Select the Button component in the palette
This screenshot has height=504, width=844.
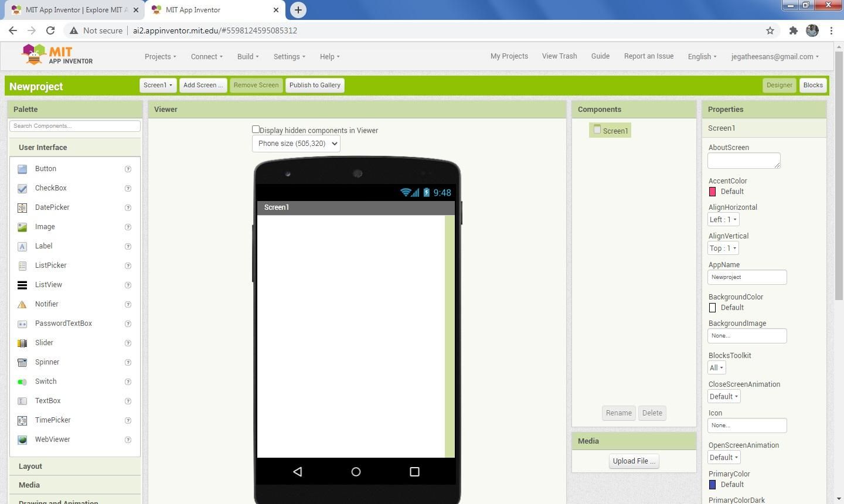click(22, 169)
